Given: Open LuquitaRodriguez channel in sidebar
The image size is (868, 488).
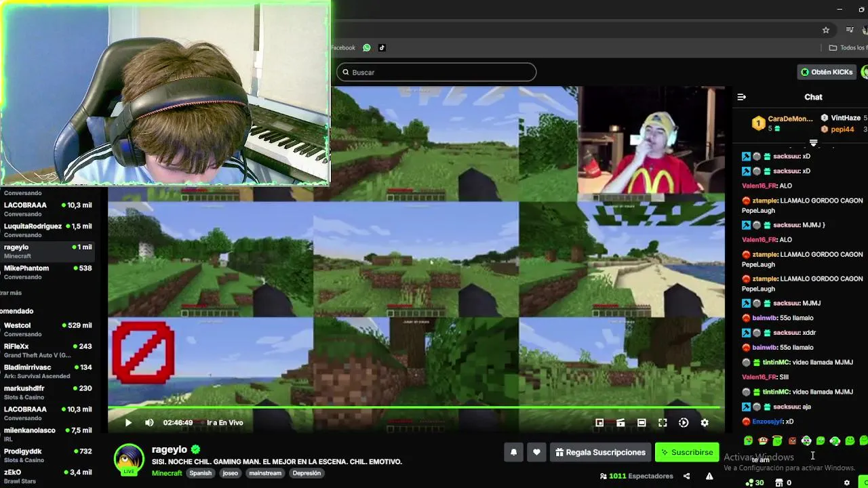Looking at the screenshot, I should [47, 230].
